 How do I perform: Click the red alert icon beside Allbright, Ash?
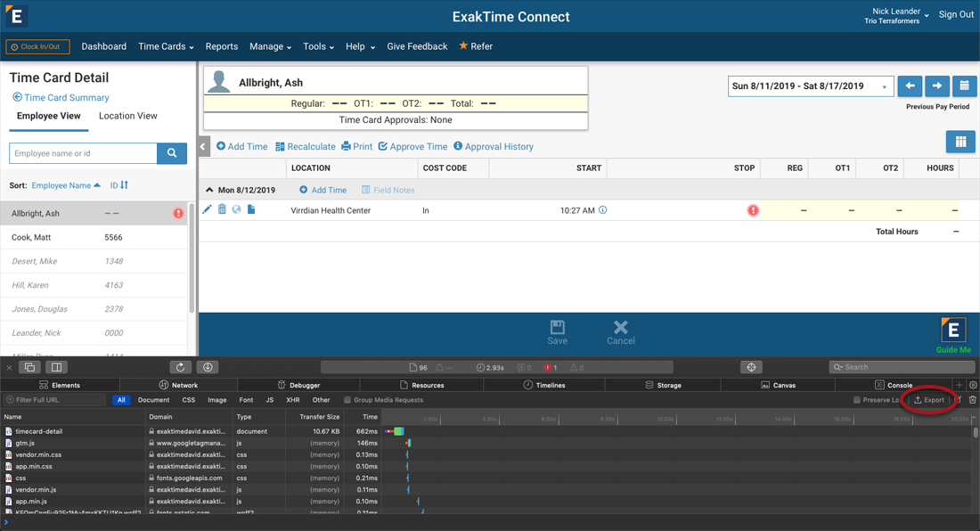[178, 214]
